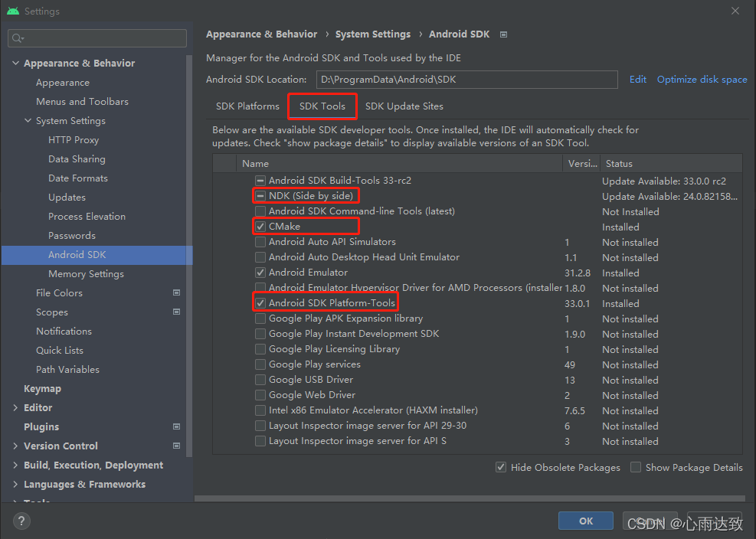Check Android Auto API Simulators
The image size is (756, 539).
(260, 241)
